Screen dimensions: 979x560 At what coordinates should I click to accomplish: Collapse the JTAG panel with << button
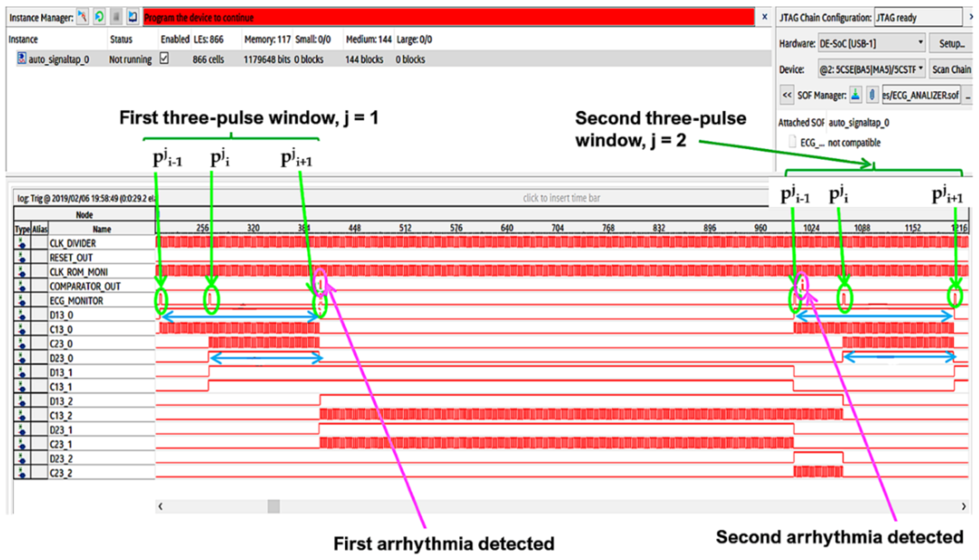[x=787, y=95]
